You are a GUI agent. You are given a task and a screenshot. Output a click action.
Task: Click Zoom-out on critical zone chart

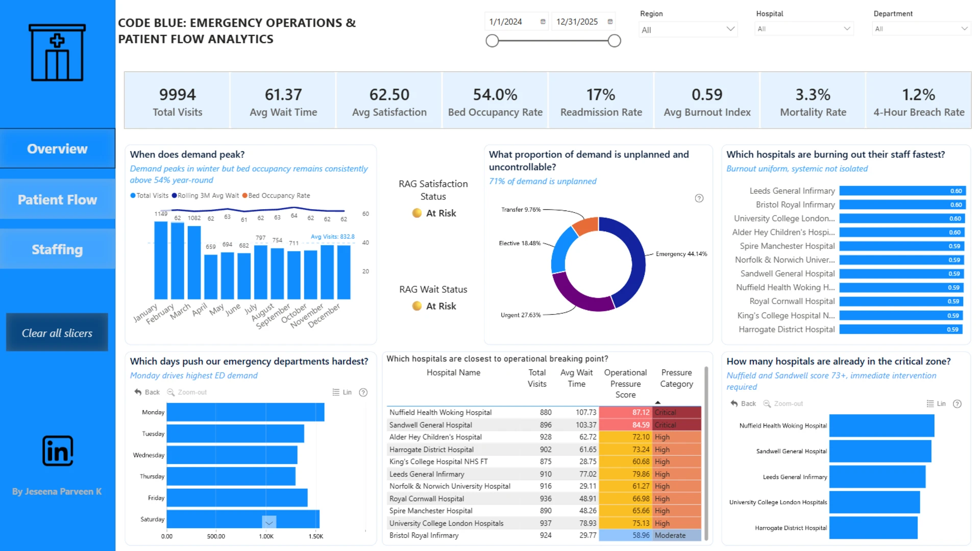coord(783,404)
